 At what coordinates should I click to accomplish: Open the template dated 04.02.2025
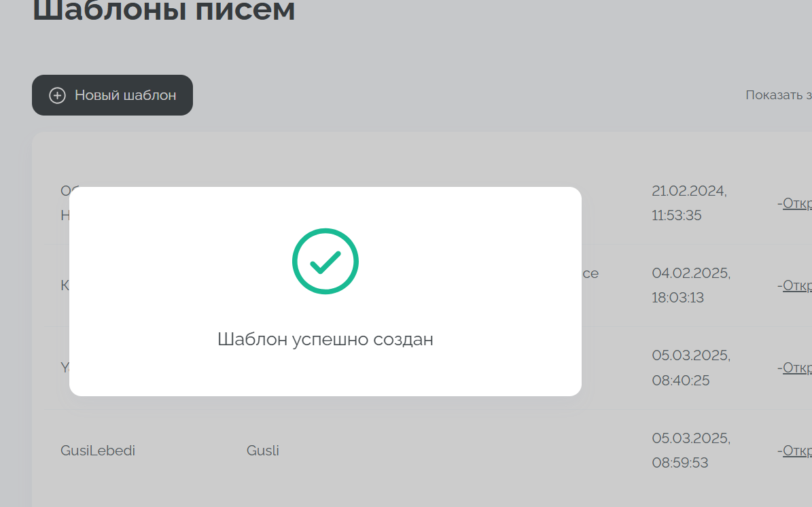pos(797,285)
